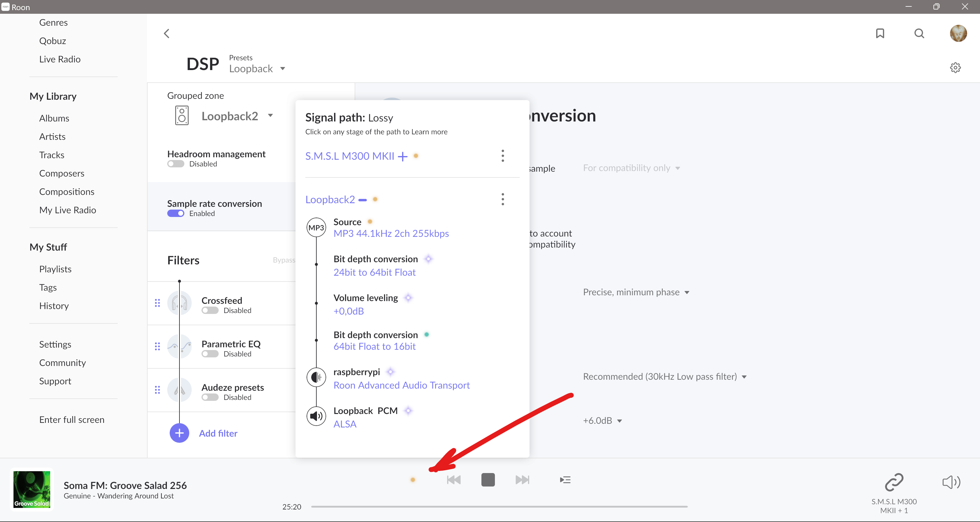The image size is (980, 522).
Task: Click the MP3 source format icon
Action: [x=316, y=227]
